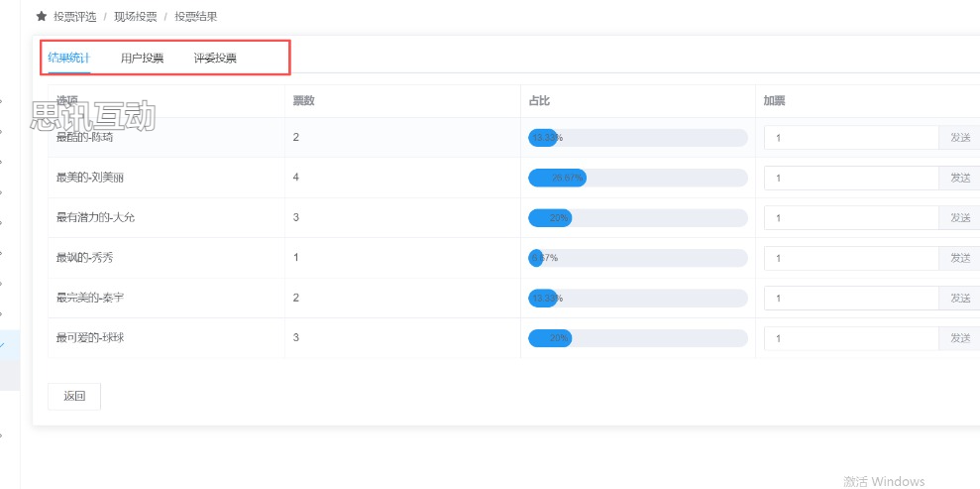Send added votes for 最美的-刘美丽

coord(960,178)
